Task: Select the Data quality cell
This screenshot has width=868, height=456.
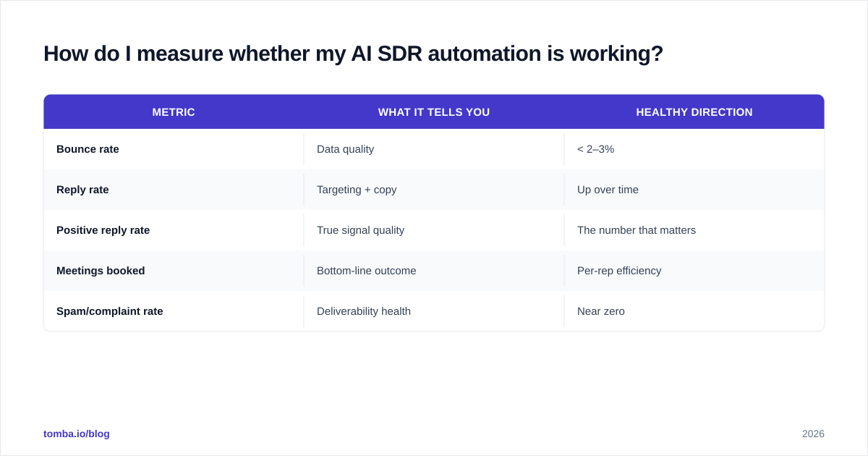Action: point(434,149)
